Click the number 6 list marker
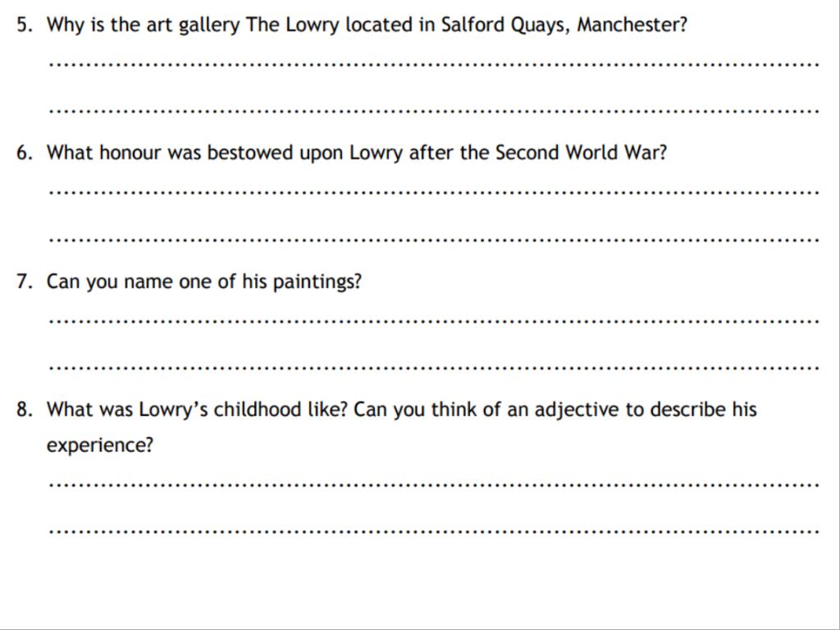840x630 pixels. click(x=25, y=153)
